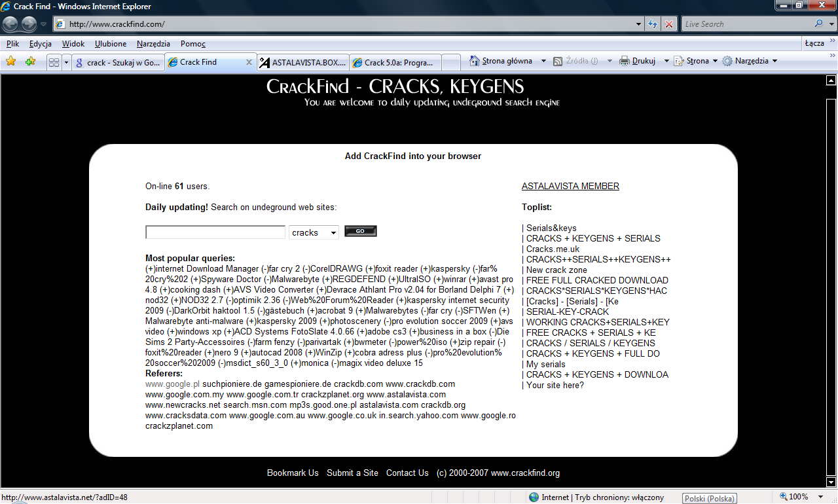Image resolution: width=838 pixels, height=504 pixels.
Task: Open the 'cracks' category dropdown
Action: pyautogui.click(x=314, y=232)
